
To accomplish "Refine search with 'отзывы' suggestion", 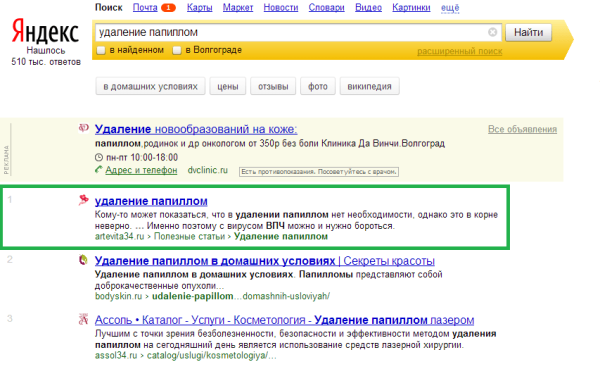I will click(273, 87).
